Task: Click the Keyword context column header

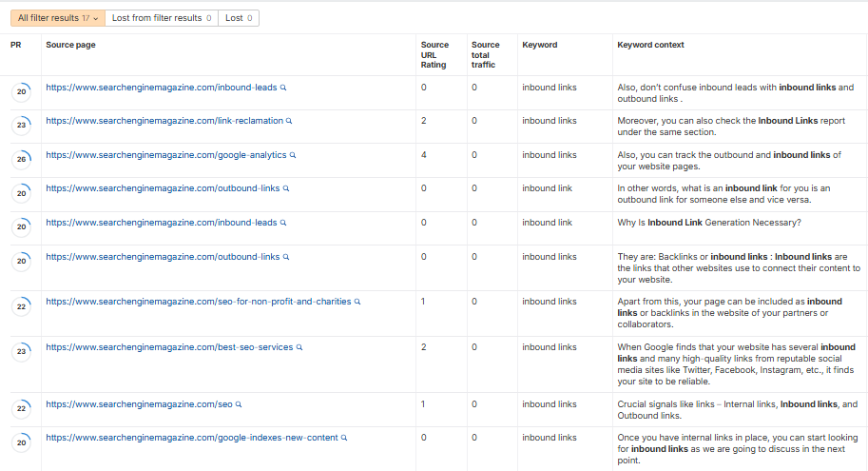Action: tap(650, 46)
